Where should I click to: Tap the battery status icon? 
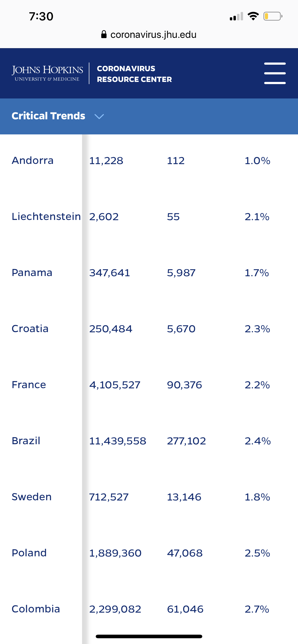coord(273,16)
